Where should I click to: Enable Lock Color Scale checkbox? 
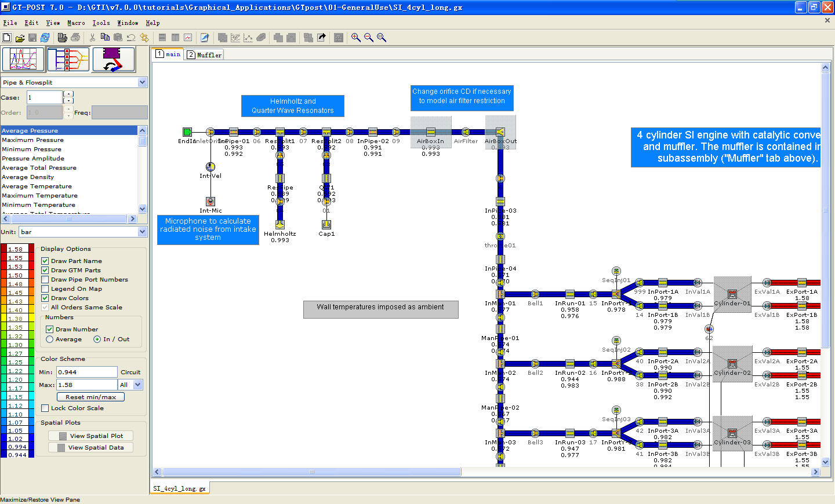[45, 408]
